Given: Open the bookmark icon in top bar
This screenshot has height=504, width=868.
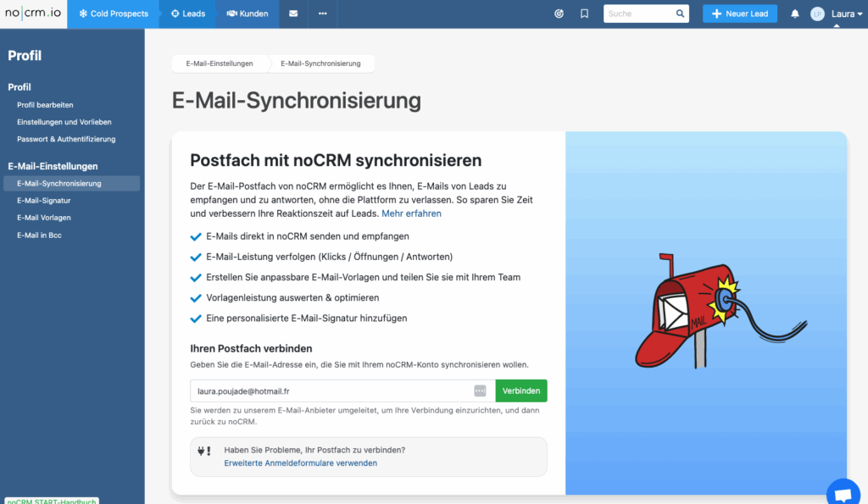Looking at the screenshot, I should [x=584, y=14].
